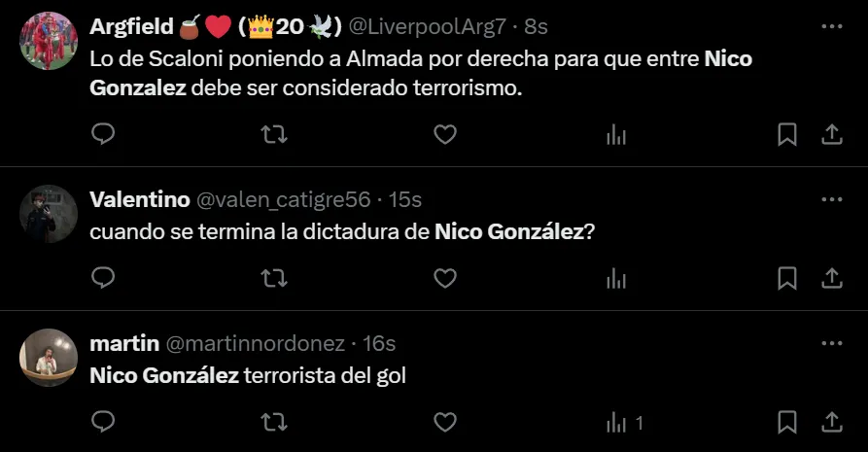This screenshot has width=868, height=452.
Task: View analytics showing 1 view on martin's tweet
Action: pyautogui.click(x=624, y=423)
